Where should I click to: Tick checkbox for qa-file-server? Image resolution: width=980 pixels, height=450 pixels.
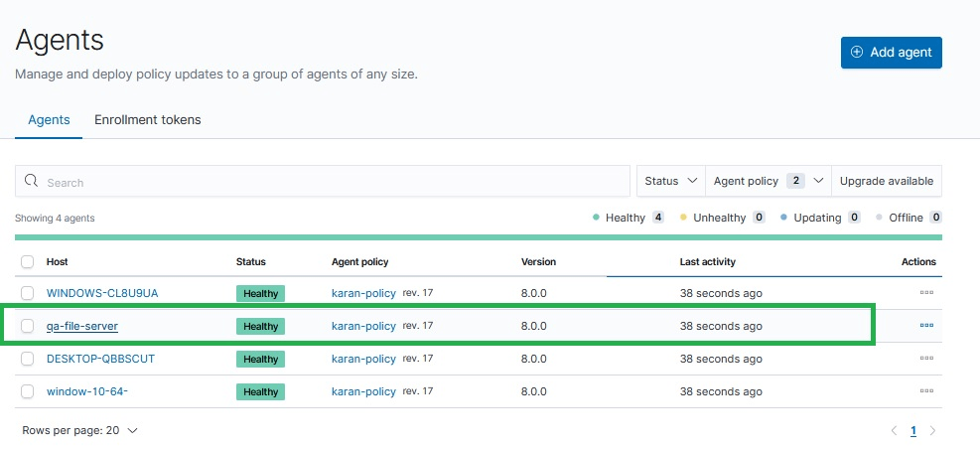[x=27, y=326]
